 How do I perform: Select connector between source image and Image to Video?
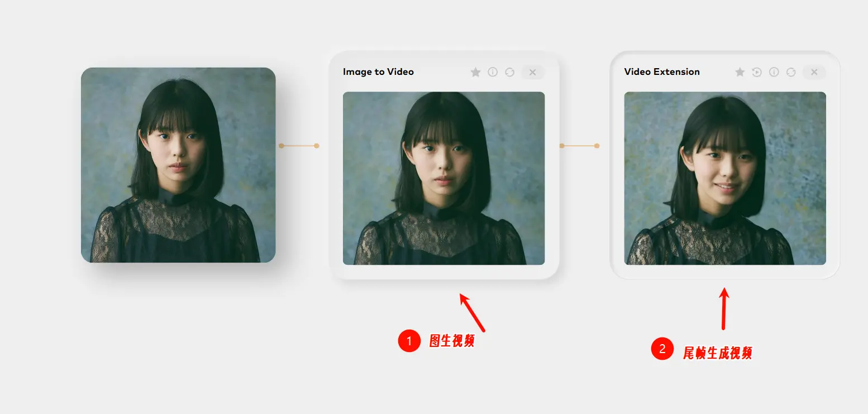pyautogui.click(x=299, y=146)
